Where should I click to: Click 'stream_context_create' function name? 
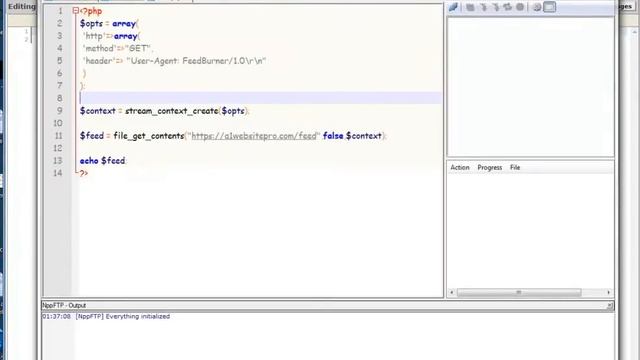pyautogui.click(x=171, y=111)
